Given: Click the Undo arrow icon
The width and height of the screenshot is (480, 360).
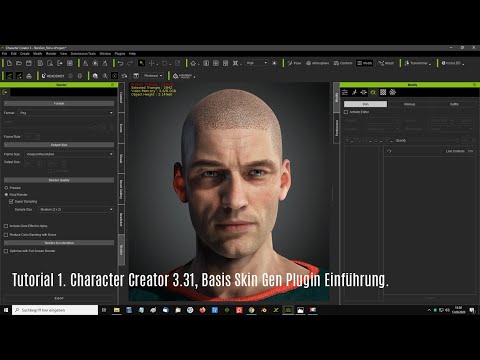Looking at the screenshot, I should (121, 63).
